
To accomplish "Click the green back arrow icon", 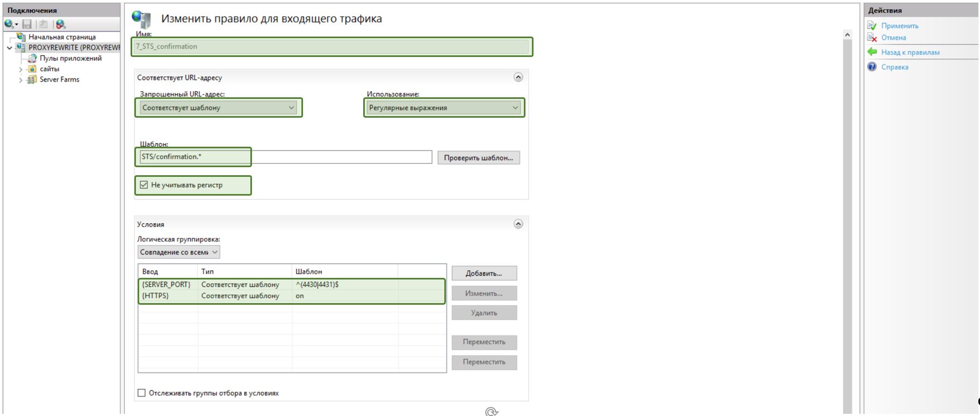I will [872, 52].
